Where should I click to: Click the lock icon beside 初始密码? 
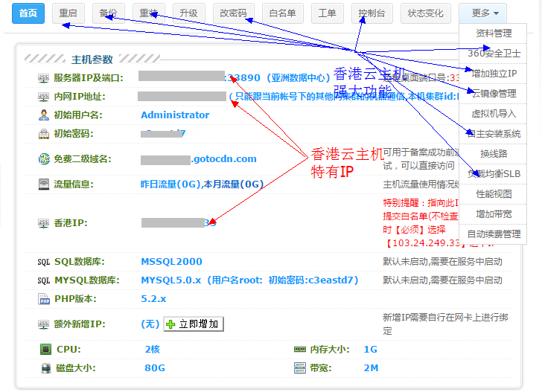44,134
